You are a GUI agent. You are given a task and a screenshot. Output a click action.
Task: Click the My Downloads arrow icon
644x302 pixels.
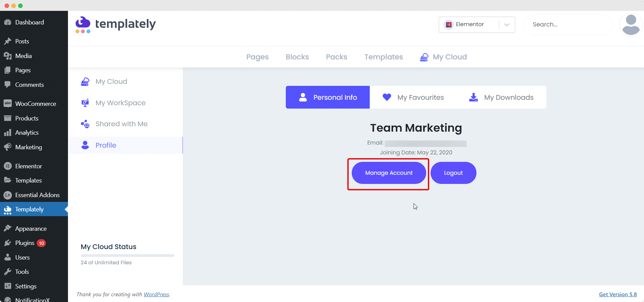click(473, 97)
